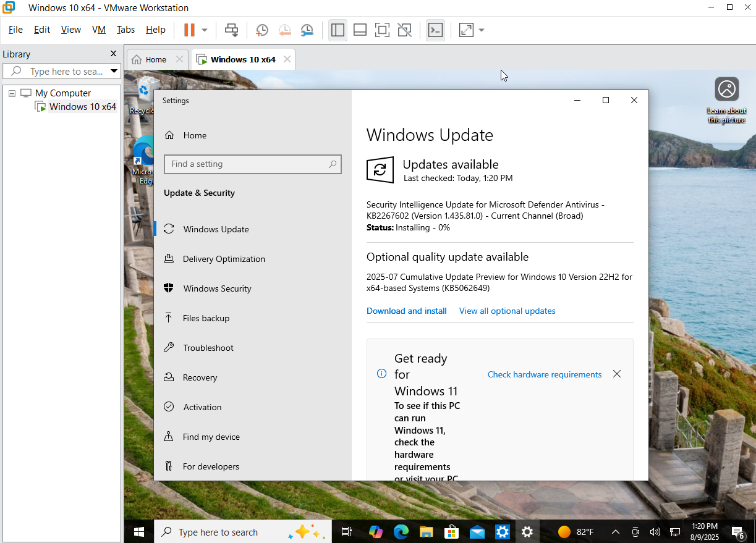Open the View menu
This screenshot has height=543, width=756.
(x=71, y=30)
